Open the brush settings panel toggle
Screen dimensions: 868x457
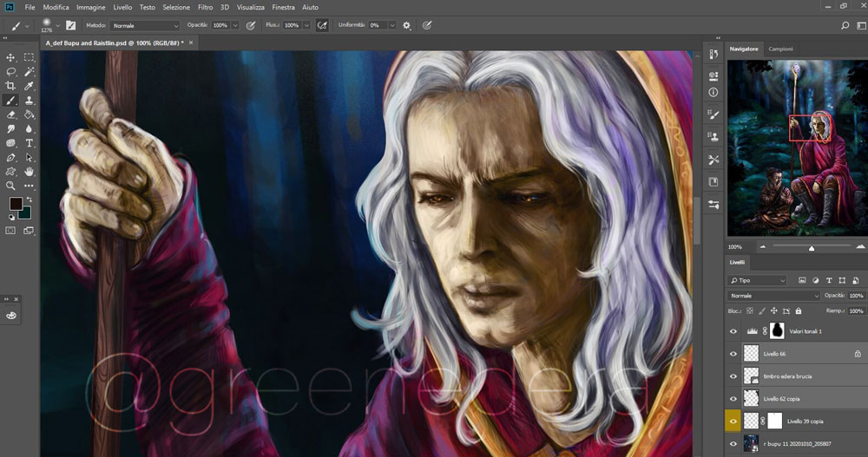tap(71, 25)
